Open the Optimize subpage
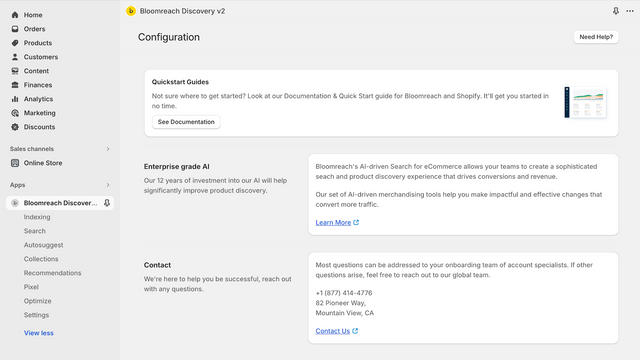This screenshot has height=360, width=640. (38, 301)
